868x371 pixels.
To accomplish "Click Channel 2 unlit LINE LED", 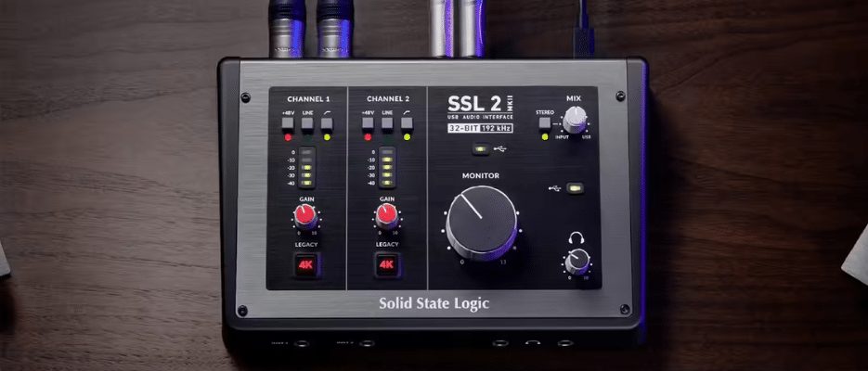I will click(387, 136).
